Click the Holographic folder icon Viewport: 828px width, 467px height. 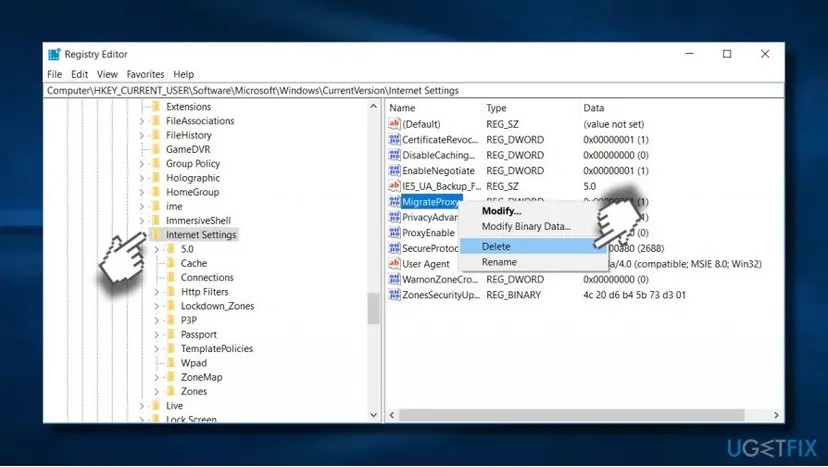click(x=156, y=178)
